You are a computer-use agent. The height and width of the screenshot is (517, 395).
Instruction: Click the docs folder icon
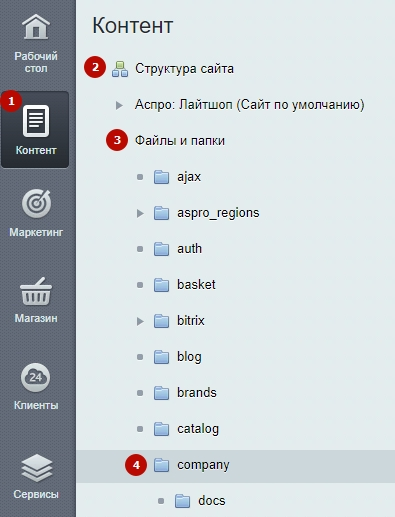[182, 501]
